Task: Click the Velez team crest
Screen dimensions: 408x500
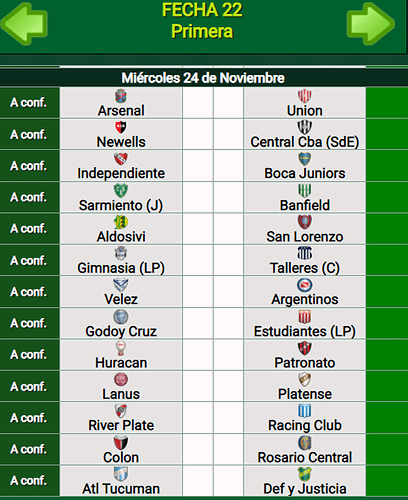Action: pos(121,285)
